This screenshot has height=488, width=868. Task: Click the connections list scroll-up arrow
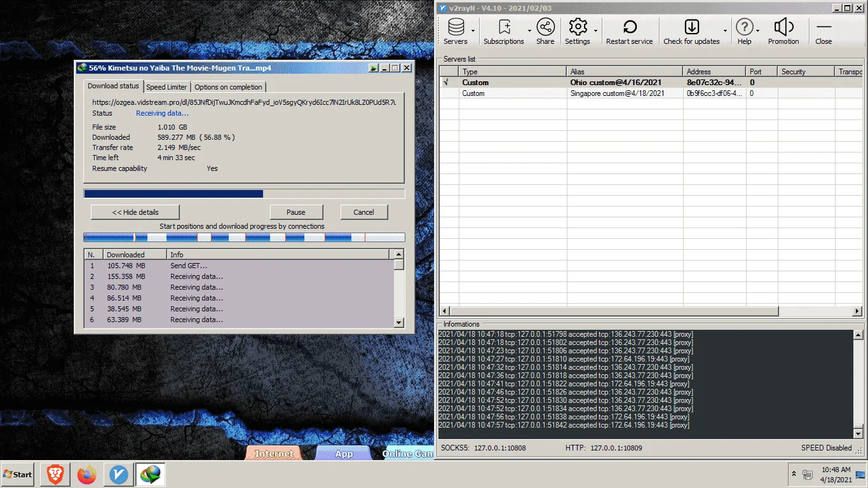coord(399,254)
